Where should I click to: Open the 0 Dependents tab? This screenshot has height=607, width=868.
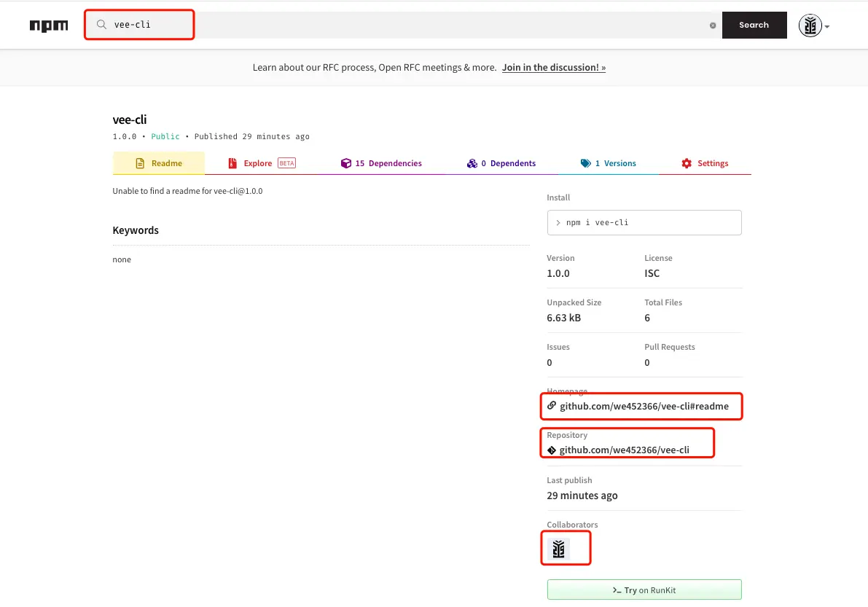point(501,163)
